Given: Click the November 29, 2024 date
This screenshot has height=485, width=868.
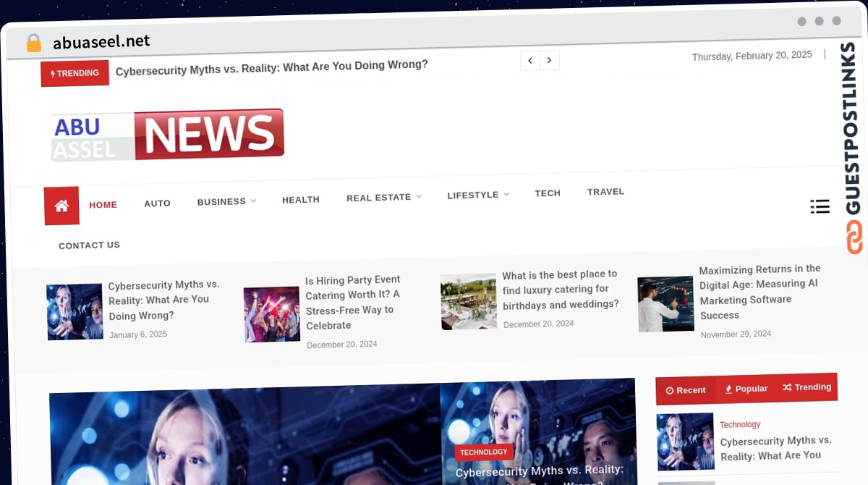Looking at the screenshot, I should [736, 334].
